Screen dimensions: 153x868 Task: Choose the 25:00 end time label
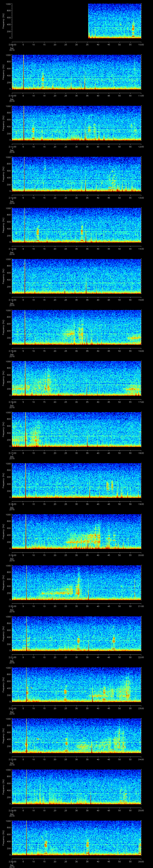pyautogui.click(x=141, y=810)
